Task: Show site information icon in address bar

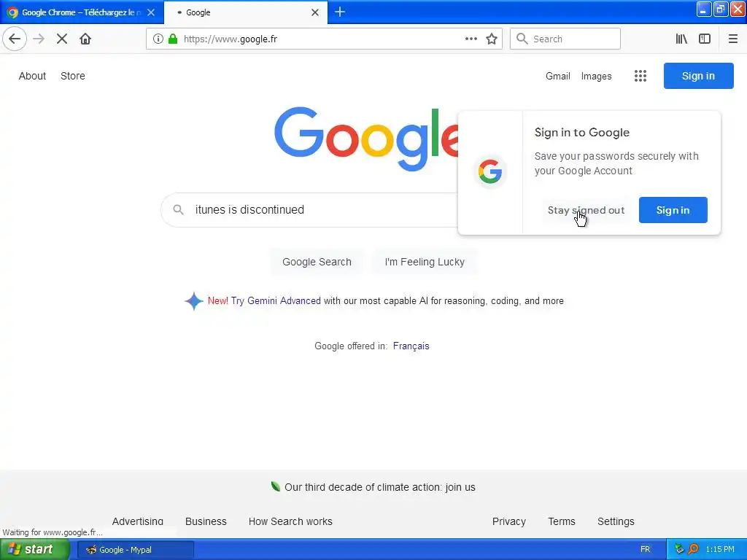Action: (158, 39)
